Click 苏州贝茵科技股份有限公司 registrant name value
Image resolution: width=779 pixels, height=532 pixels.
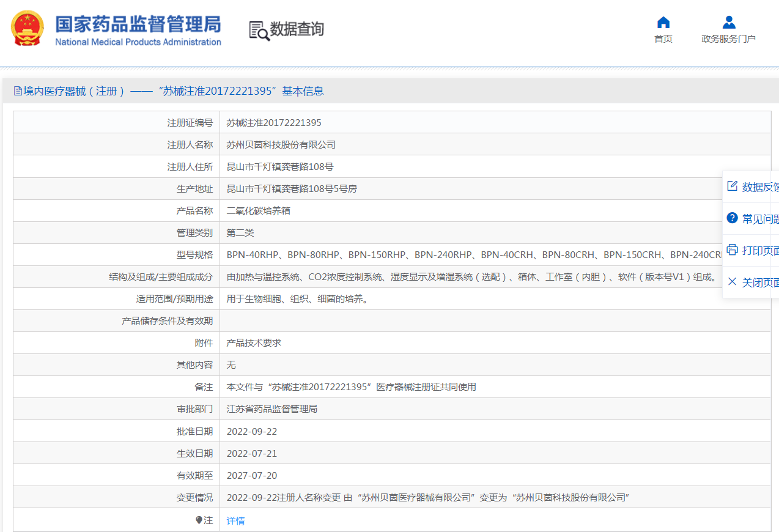(x=281, y=145)
